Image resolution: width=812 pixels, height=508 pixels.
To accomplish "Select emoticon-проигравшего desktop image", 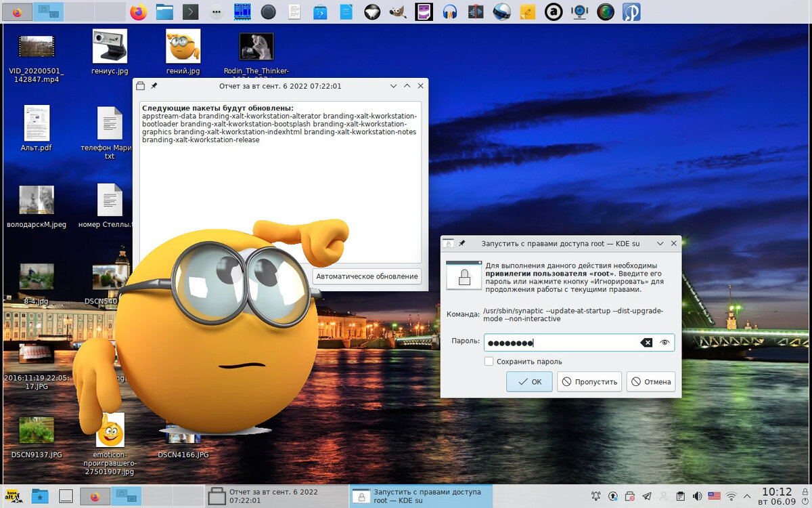I will (x=110, y=444).
